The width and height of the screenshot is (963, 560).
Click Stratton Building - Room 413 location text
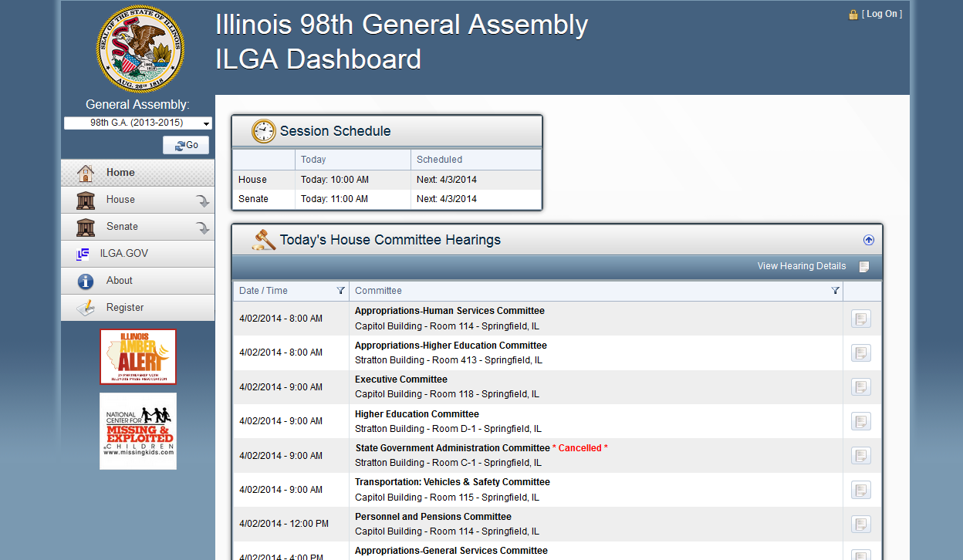[x=448, y=360]
